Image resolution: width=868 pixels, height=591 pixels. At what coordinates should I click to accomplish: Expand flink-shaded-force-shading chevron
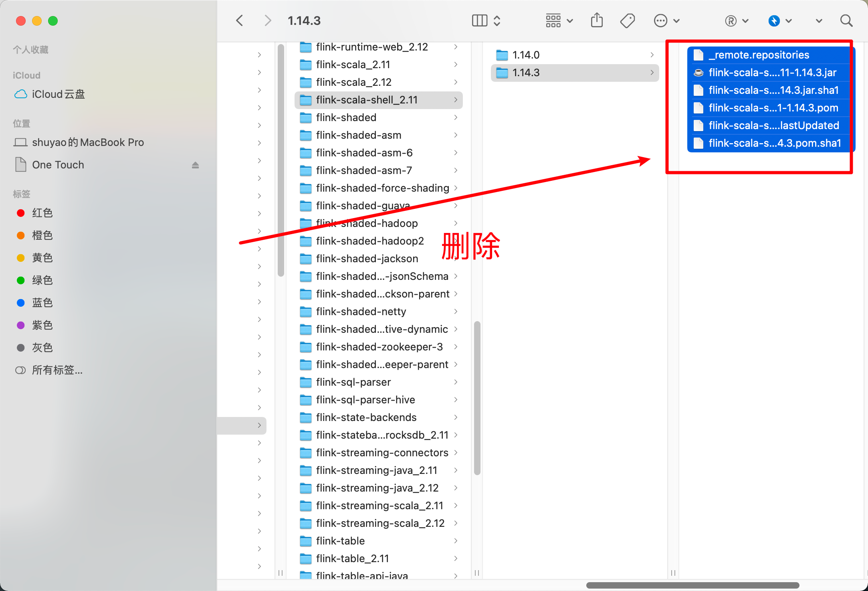pos(456,188)
